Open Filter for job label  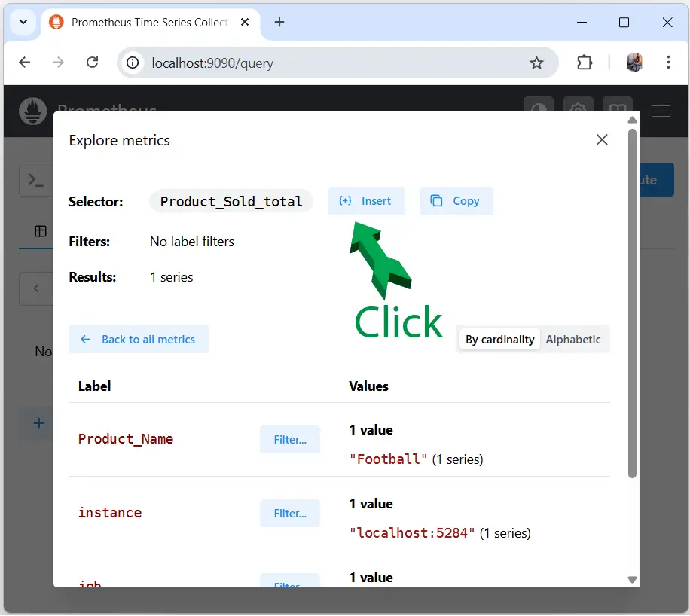pos(289,583)
